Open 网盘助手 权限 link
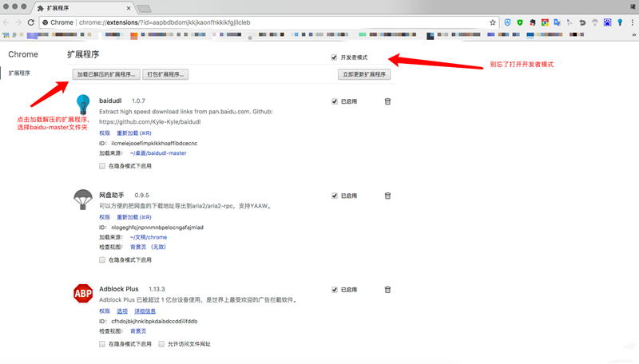Image resolution: width=639 pixels, height=364 pixels. point(105,217)
